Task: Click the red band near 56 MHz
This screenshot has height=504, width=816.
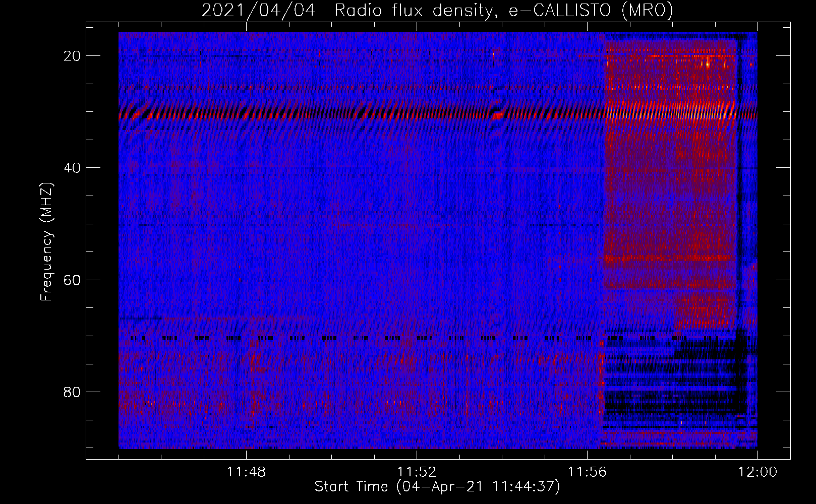Action: click(x=670, y=259)
